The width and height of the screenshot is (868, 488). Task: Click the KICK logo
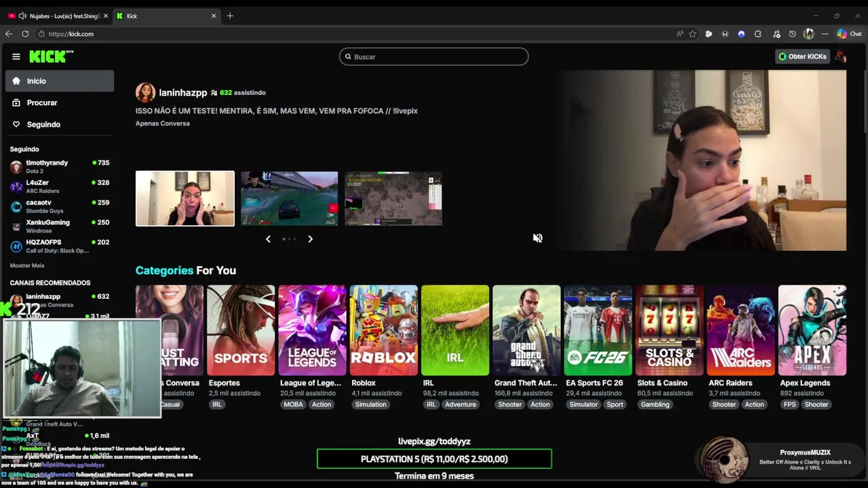tap(52, 57)
